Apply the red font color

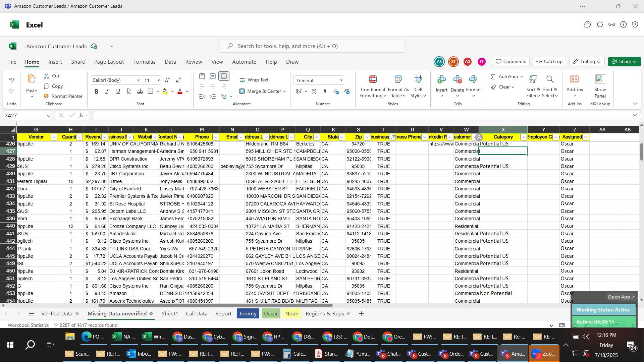(x=180, y=91)
